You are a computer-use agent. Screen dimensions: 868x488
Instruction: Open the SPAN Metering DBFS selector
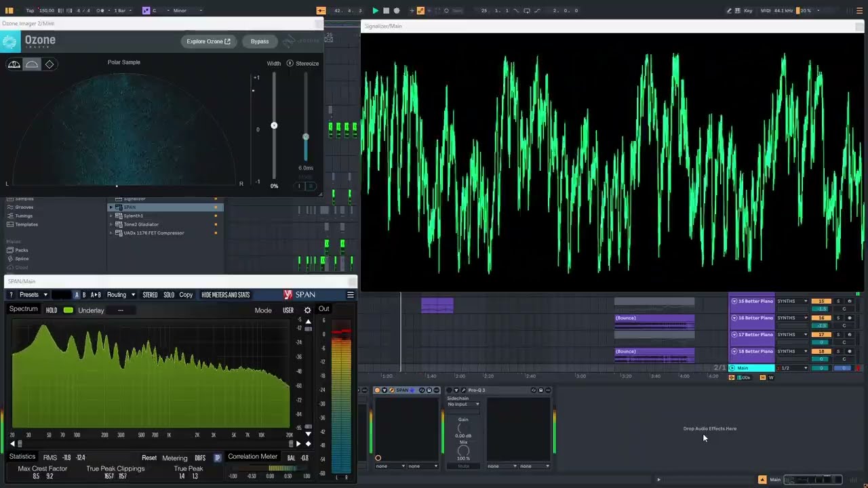coord(200,458)
